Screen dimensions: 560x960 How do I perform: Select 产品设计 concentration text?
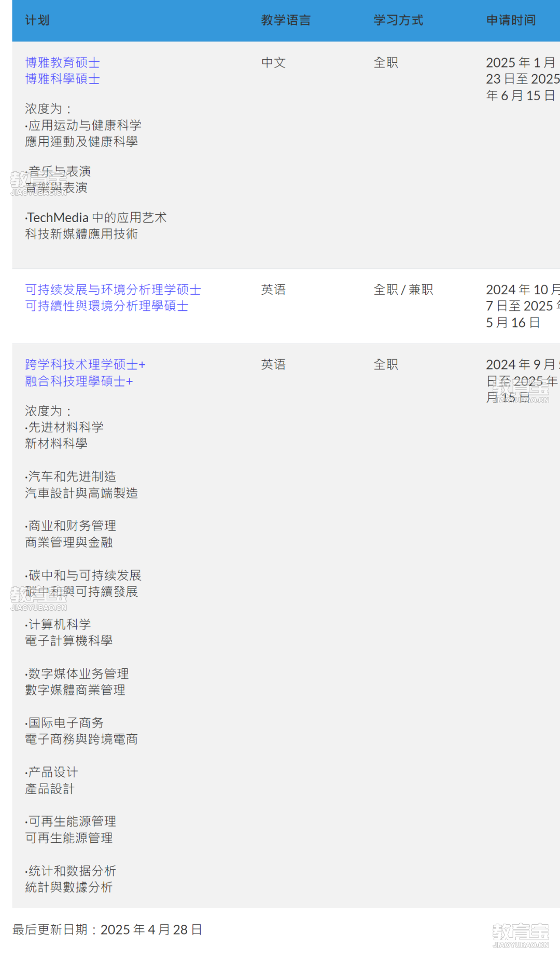(x=53, y=773)
